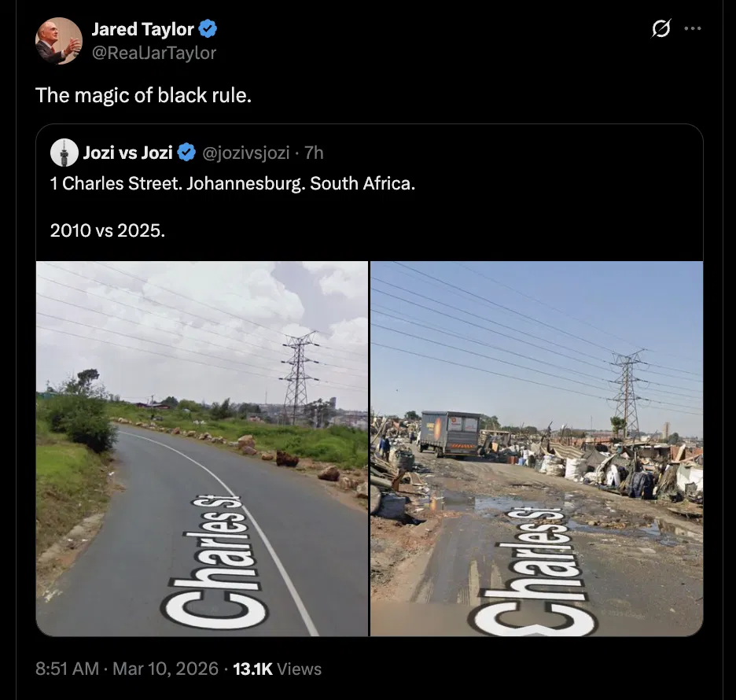Click the main post text line
Screen dimensions: 736x700
click(144, 95)
